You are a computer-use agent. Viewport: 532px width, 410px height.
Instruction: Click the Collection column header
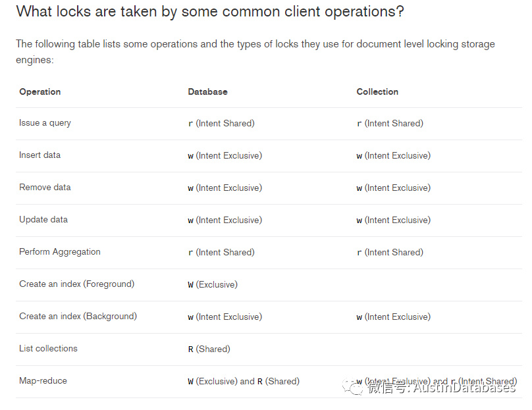coord(377,91)
